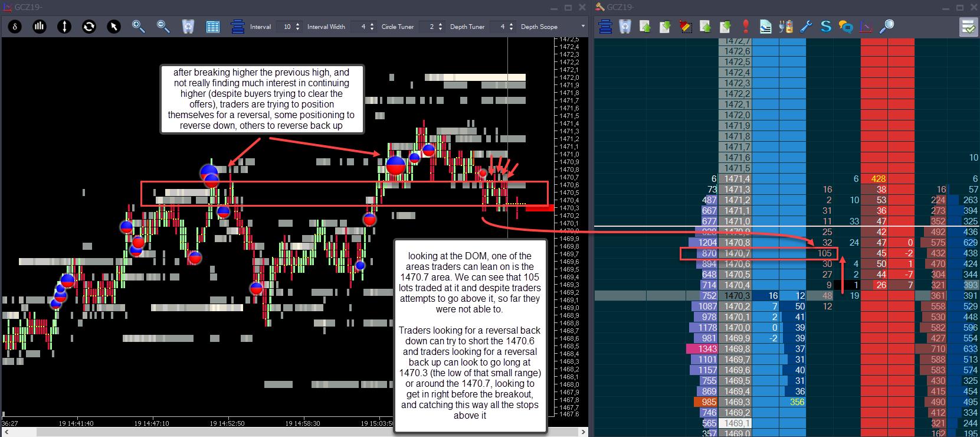This screenshot has height=437, width=980.
Task: Click the 1469,3 price cell in DOM
Action: coord(735,402)
